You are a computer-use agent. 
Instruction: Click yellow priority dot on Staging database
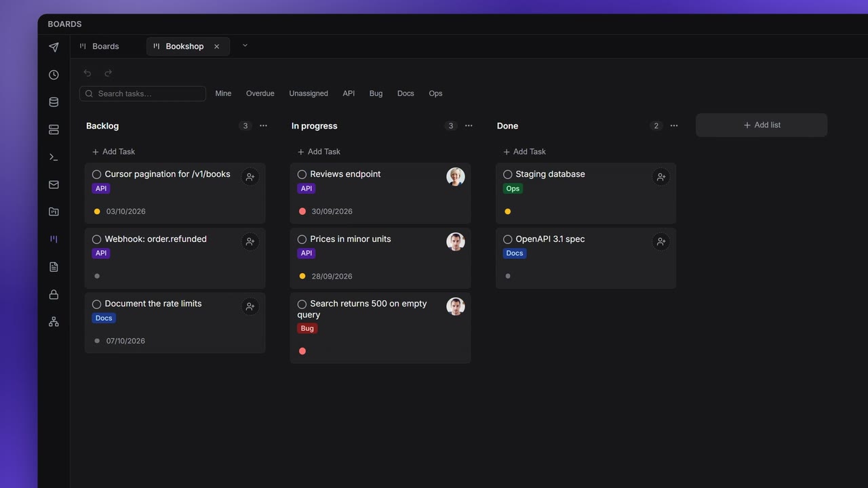508,211
